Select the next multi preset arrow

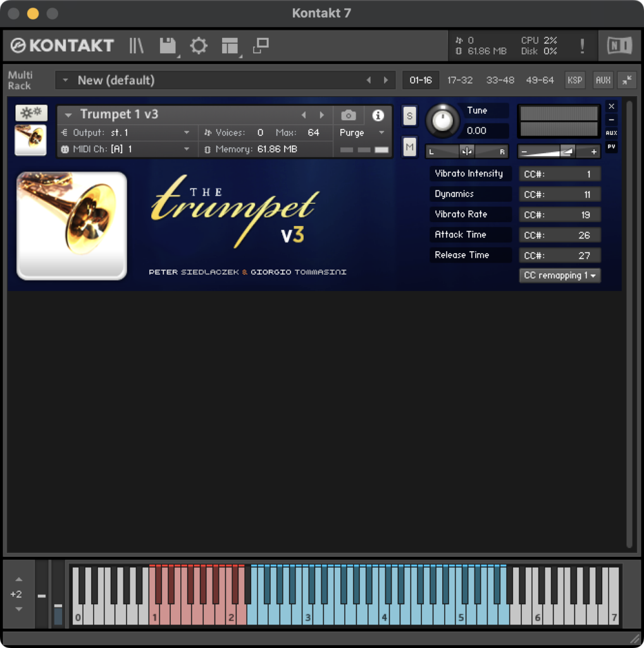386,80
